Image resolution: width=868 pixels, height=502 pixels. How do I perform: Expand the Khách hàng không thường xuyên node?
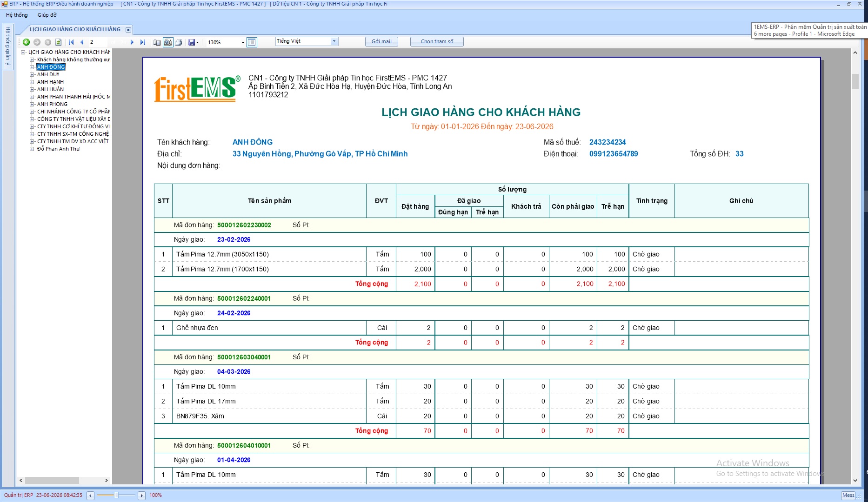(x=32, y=59)
